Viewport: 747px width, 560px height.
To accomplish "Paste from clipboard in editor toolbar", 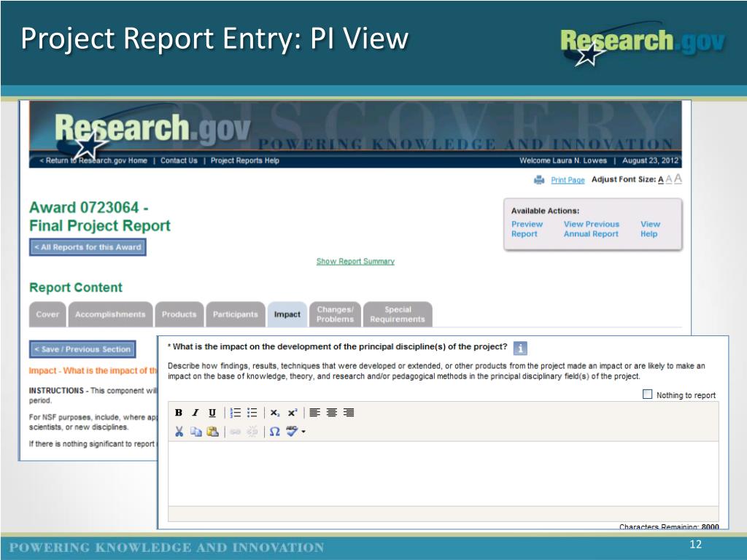I will [x=212, y=432].
